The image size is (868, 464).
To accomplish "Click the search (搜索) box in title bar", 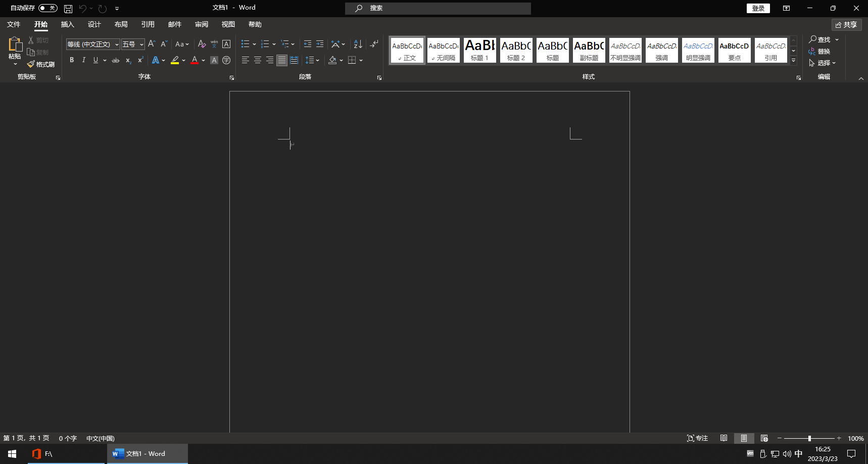I will (x=438, y=8).
